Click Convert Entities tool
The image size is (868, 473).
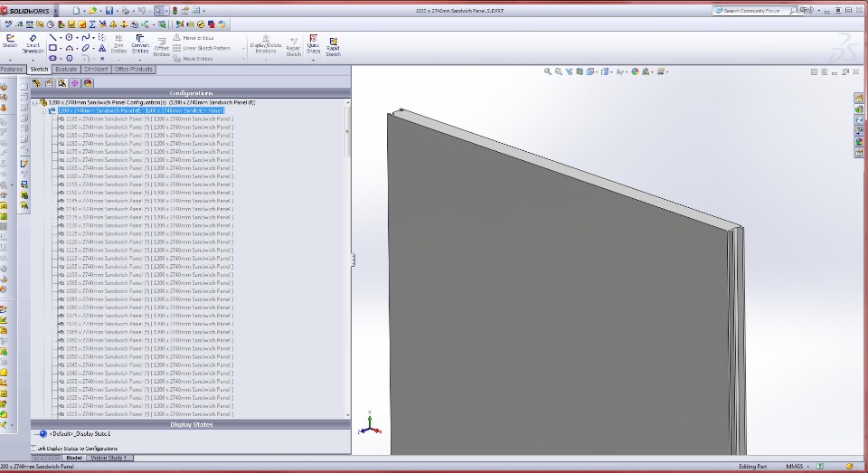click(x=140, y=44)
